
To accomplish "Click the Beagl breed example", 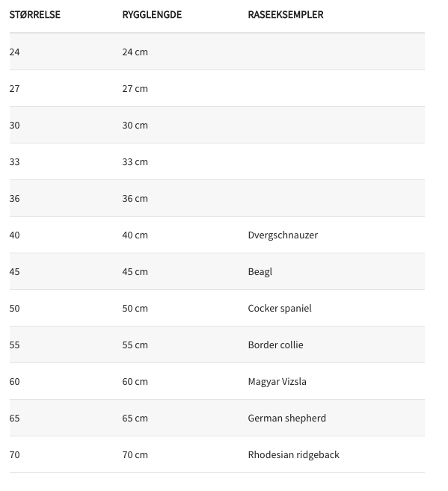I will pos(260,272).
